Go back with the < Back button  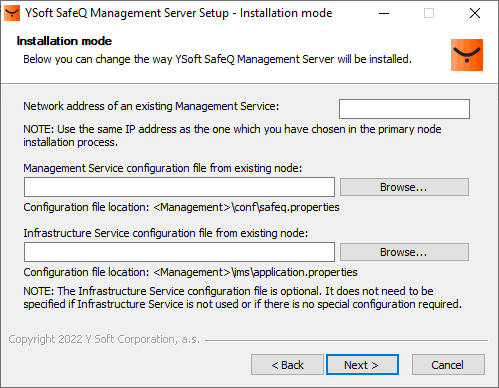tap(287, 365)
